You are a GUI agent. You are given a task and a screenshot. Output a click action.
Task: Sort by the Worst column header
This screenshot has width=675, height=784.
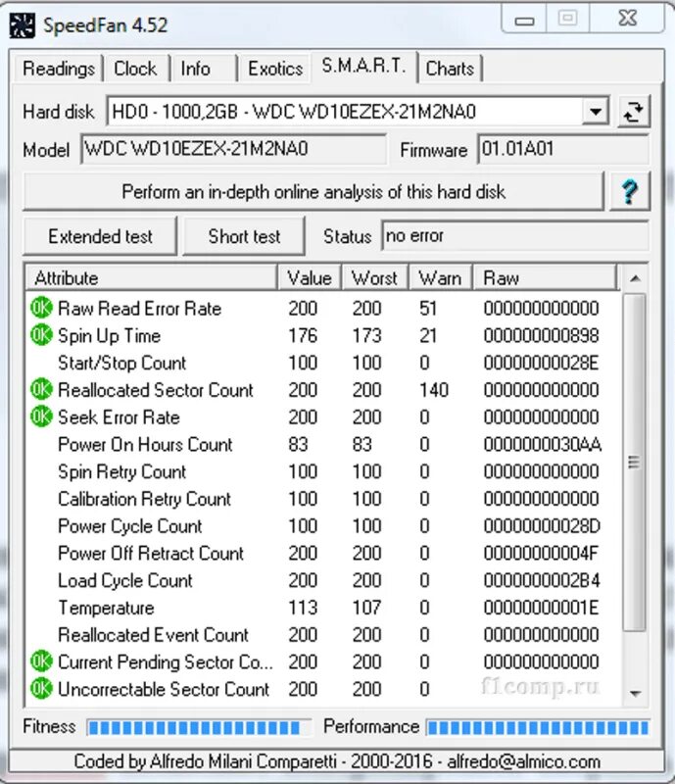375,278
